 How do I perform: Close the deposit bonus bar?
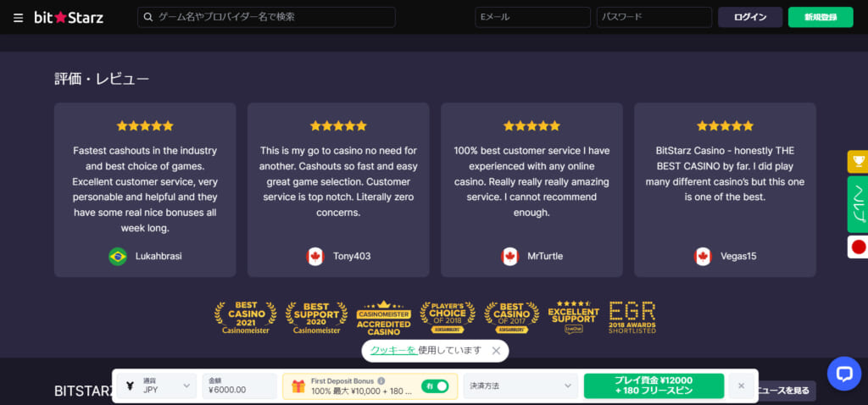[x=741, y=386]
